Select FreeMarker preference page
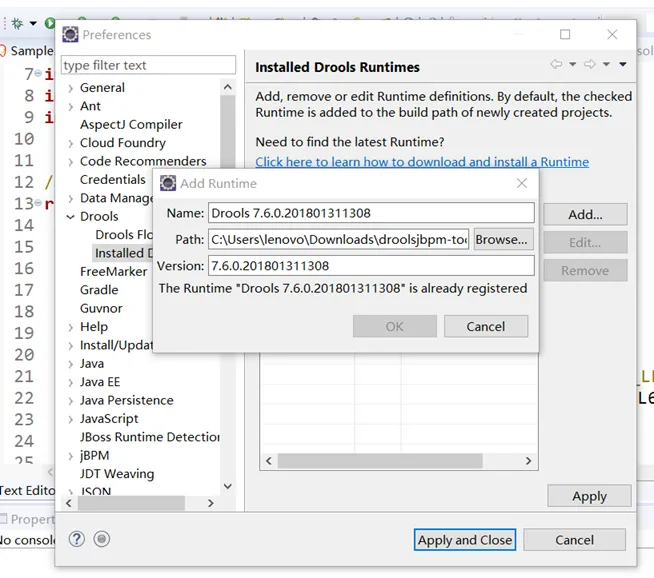654x578 pixels. tap(113, 271)
